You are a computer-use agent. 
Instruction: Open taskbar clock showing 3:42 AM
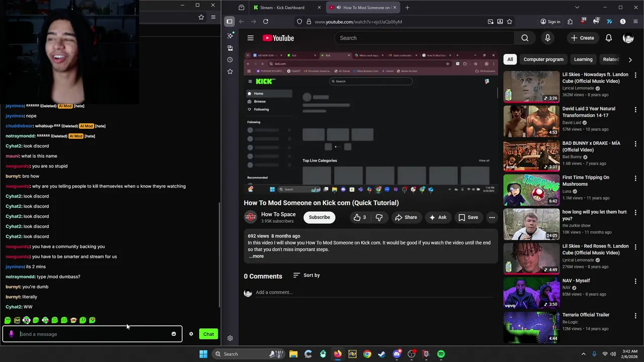coord(629,354)
